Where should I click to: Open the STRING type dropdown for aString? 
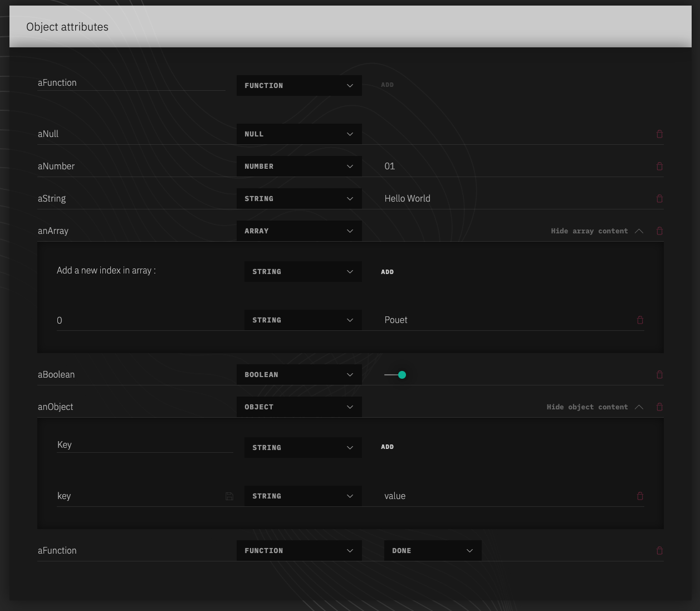click(299, 198)
